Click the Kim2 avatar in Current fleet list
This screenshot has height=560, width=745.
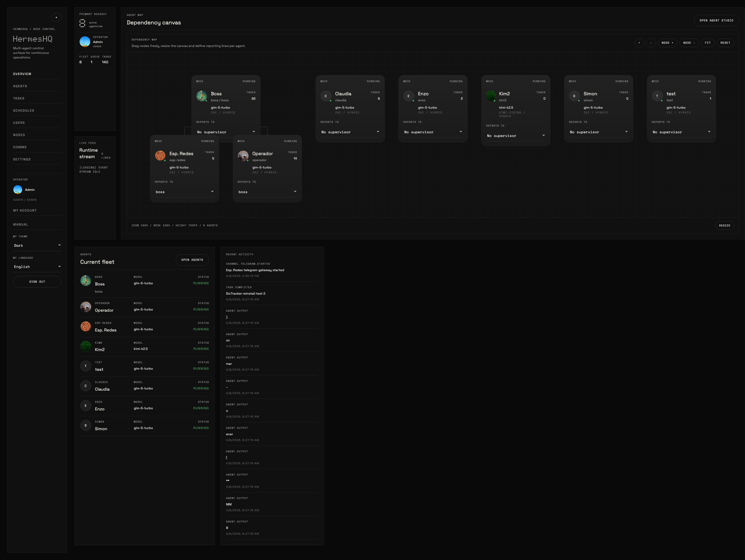[x=86, y=346]
